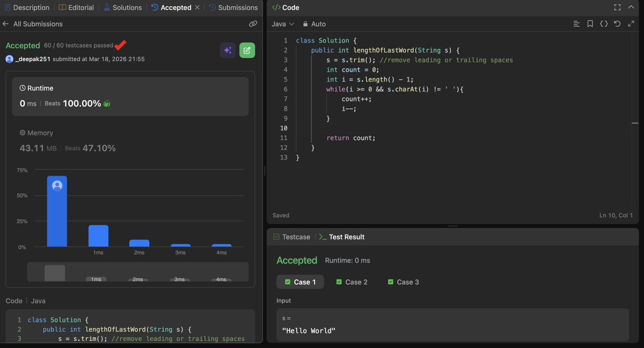Reset code with the undo arrow icon
Viewport: 644px width, 348px height.
617,24
